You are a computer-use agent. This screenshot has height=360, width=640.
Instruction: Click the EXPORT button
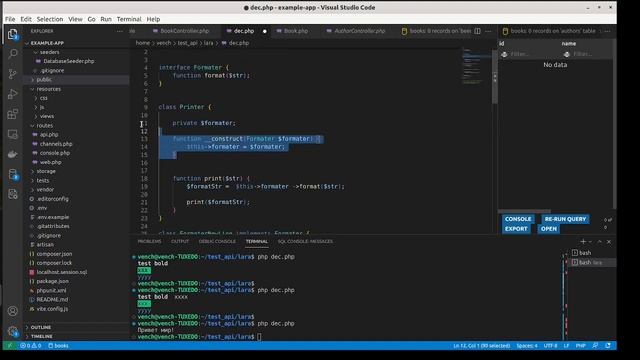[x=516, y=229]
